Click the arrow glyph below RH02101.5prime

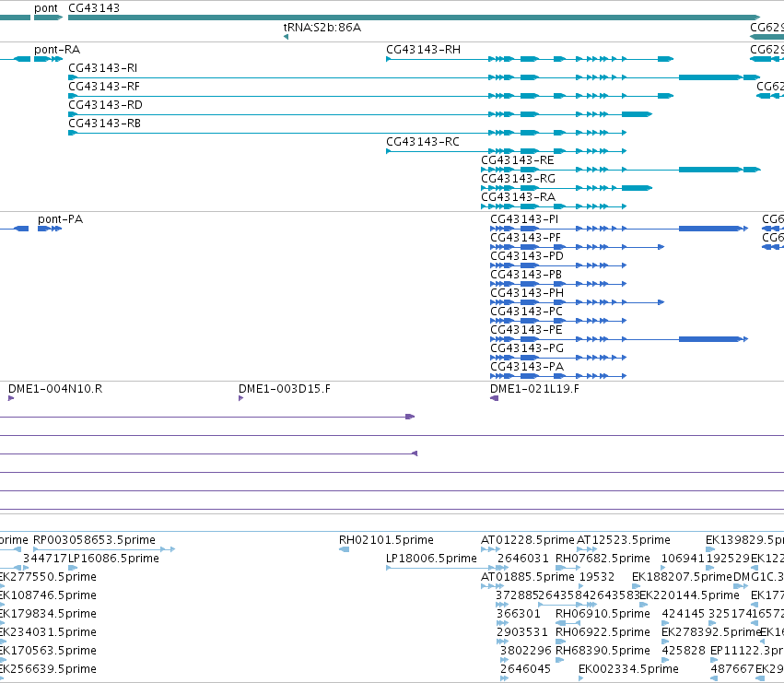[344, 549]
